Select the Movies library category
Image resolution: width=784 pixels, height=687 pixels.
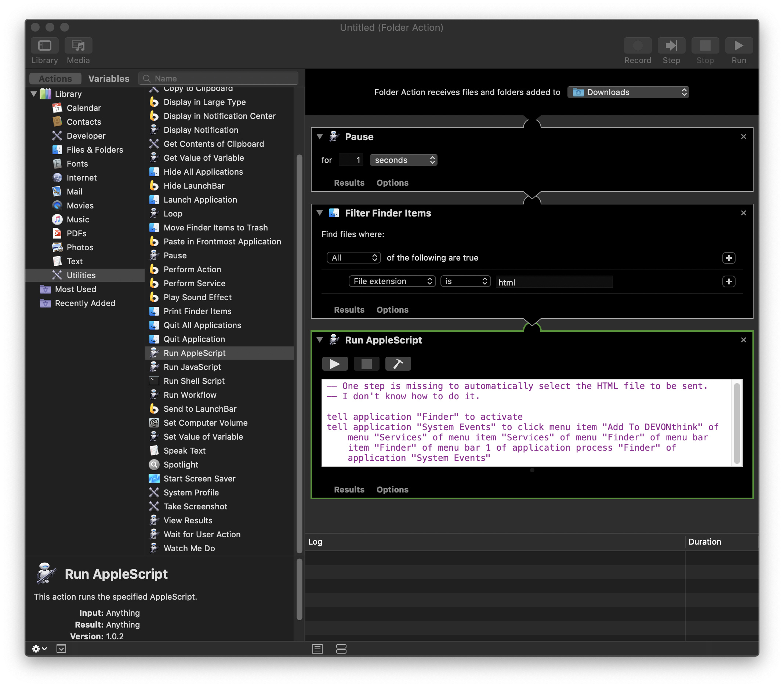[x=80, y=206]
